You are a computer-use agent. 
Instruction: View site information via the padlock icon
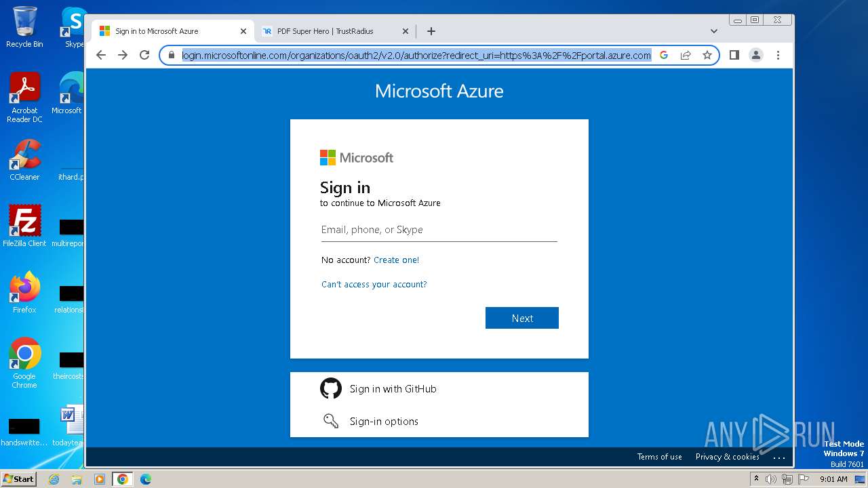point(172,55)
